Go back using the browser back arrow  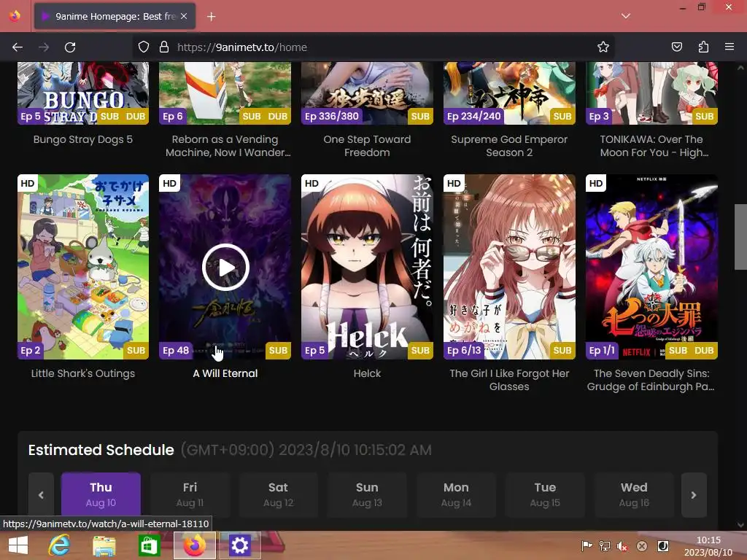pyautogui.click(x=18, y=47)
